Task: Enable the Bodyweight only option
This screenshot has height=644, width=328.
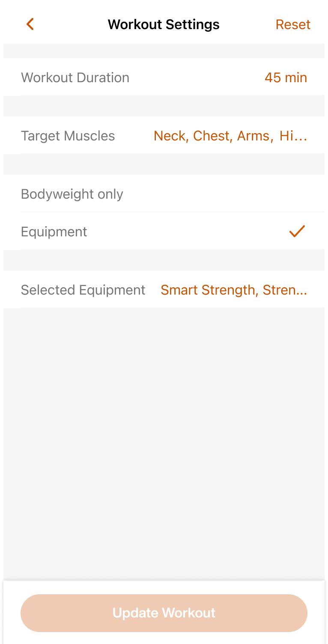Action: click(x=164, y=194)
